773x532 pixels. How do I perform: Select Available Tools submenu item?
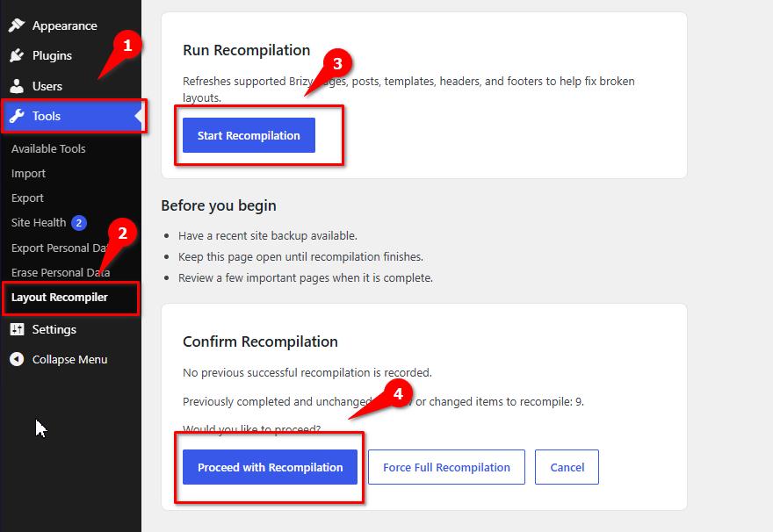click(48, 148)
